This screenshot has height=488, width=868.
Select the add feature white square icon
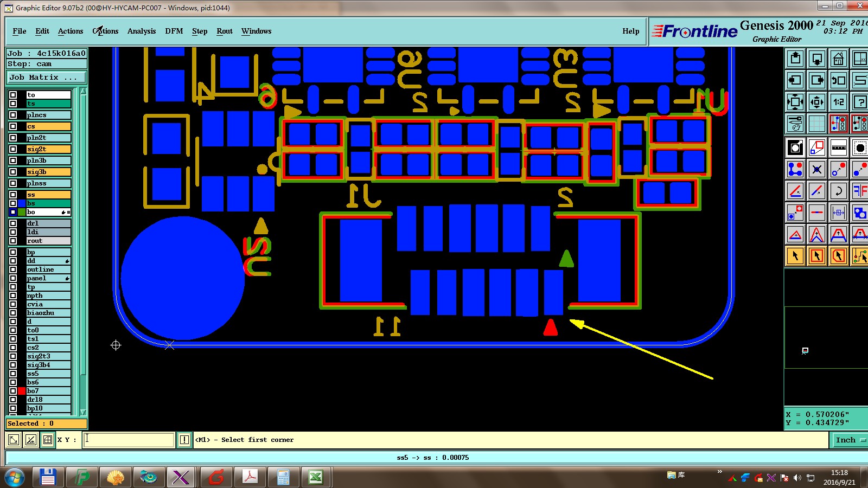coord(795,147)
